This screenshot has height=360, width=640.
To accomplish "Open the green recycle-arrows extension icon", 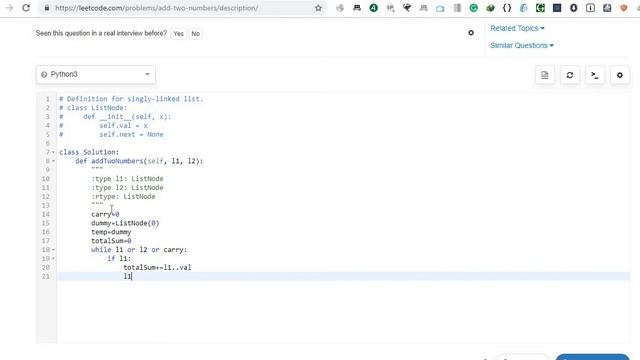I will tap(540, 8).
